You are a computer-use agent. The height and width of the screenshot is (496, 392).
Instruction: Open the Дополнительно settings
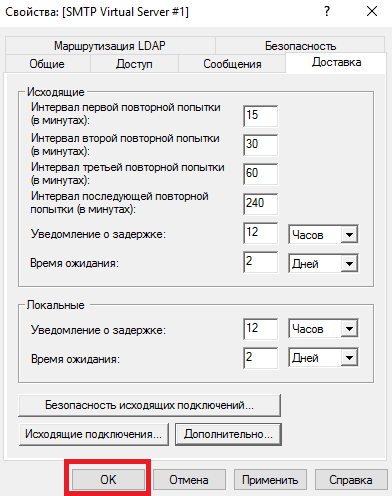click(x=228, y=434)
